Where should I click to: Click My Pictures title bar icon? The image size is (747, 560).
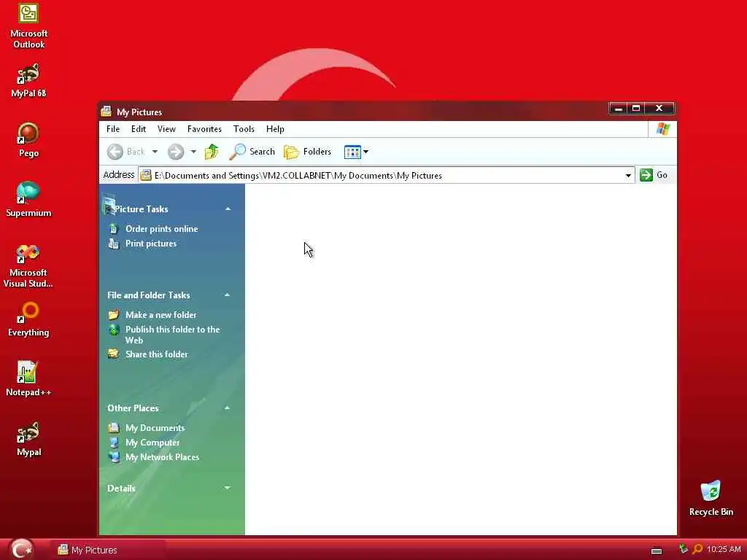pos(107,112)
